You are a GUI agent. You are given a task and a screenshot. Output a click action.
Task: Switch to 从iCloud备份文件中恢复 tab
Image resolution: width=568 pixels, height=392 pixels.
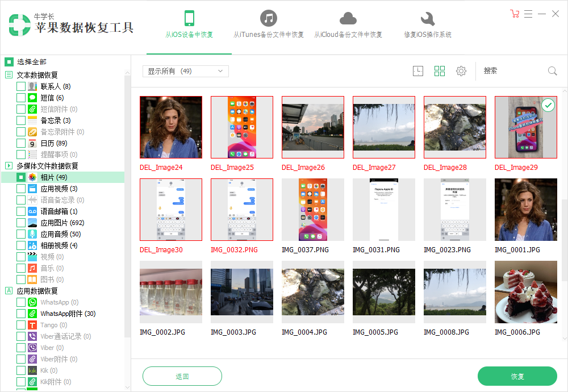(x=348, y=24)
